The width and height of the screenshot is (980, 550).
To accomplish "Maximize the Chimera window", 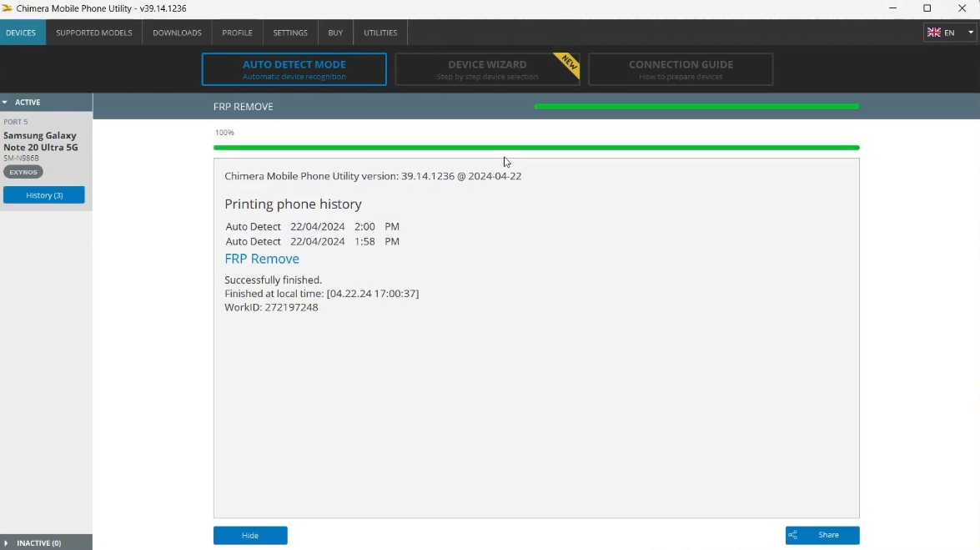I will 927,8.
